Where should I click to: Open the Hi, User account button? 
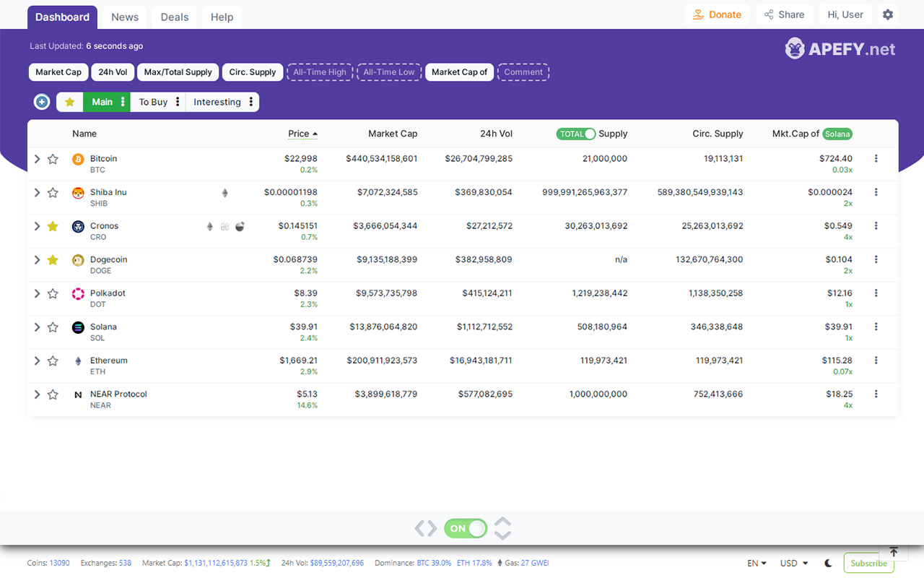(x=845, y=14)
